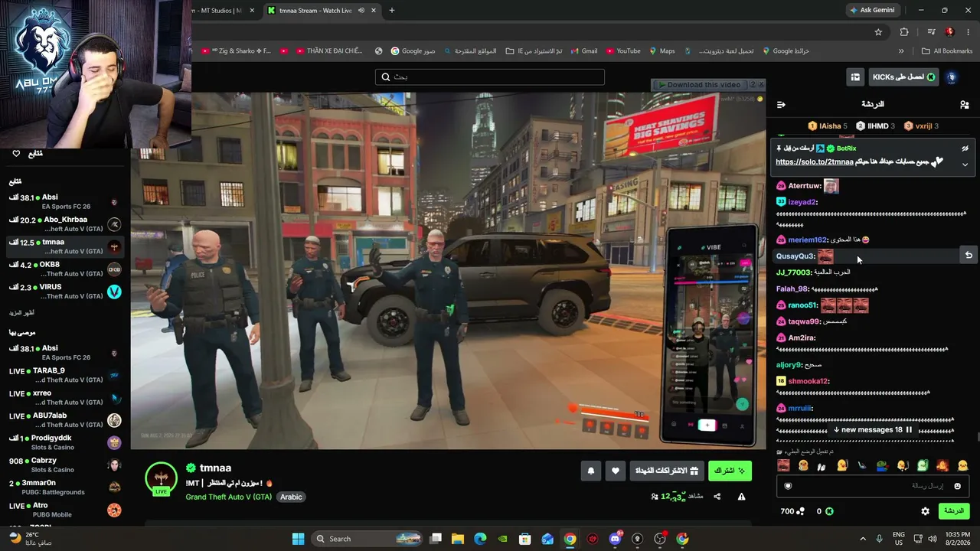The height and width of the screenshot is (551, 980).
Task: Reply to QusayQu3's message
Action: tap(969, 256)
